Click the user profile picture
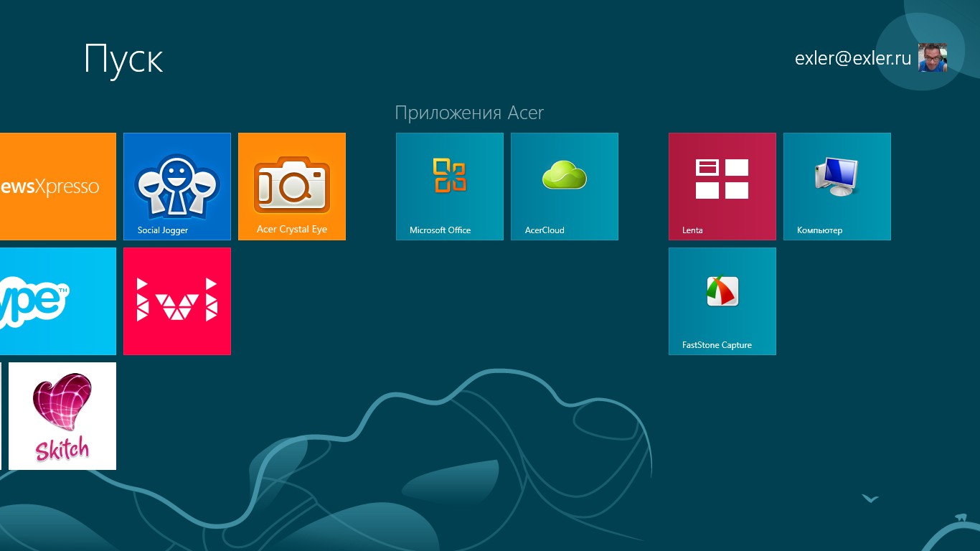This screenshot has height=551, width=980. 933,57
